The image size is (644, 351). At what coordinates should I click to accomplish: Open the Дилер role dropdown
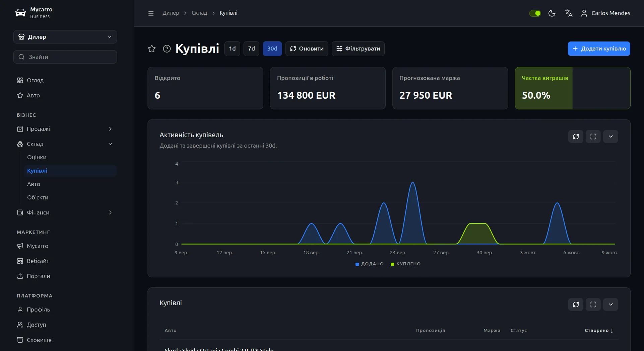pyautogui.click(x=65, y=37)
